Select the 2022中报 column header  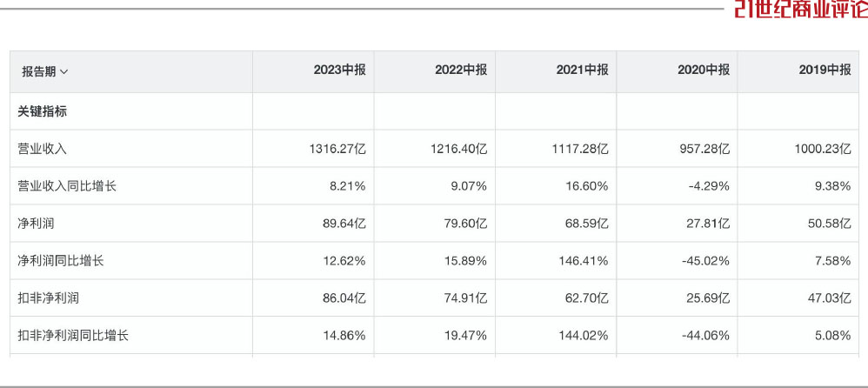click(461, 70)
